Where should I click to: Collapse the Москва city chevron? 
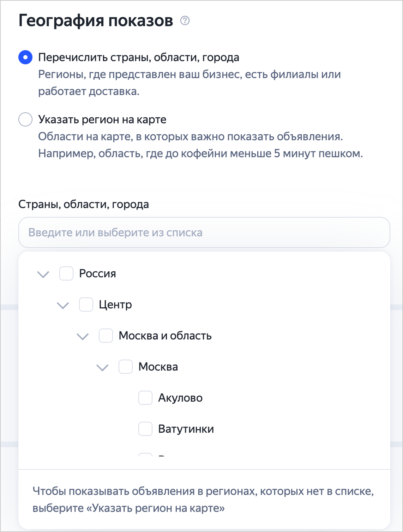click(x=102, y=367)
